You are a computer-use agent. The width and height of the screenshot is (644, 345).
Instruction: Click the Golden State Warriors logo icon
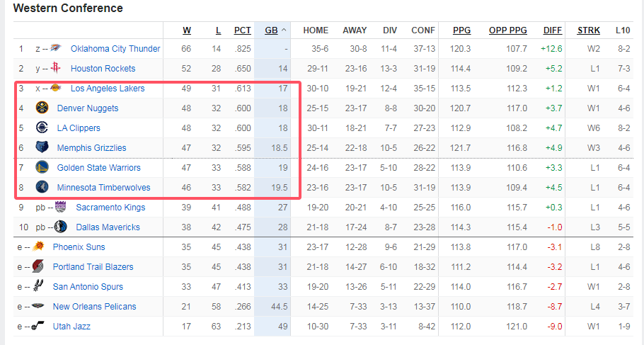pyautogui.click(x=42, y=167)
